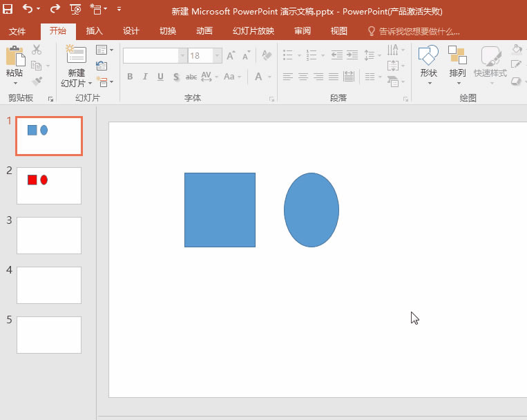
Task: Click the New Slide icon
Action: [76, 55]
